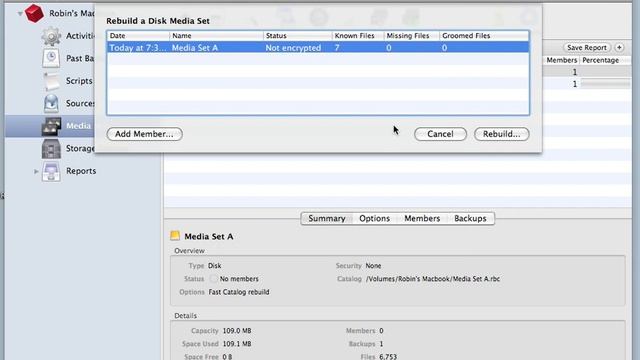Sort by Missing Files column header
The height and width of the screenshot is (360, 640).
(x=411, y=36)
